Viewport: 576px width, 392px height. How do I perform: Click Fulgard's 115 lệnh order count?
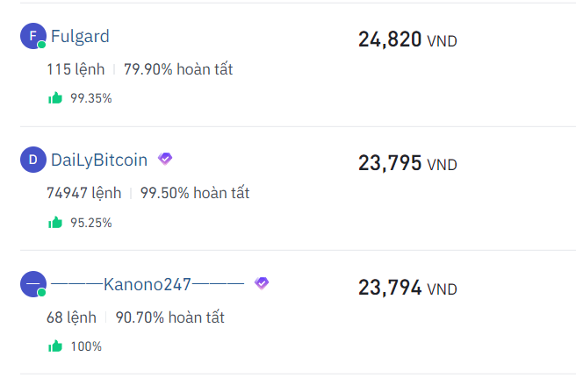76,68
